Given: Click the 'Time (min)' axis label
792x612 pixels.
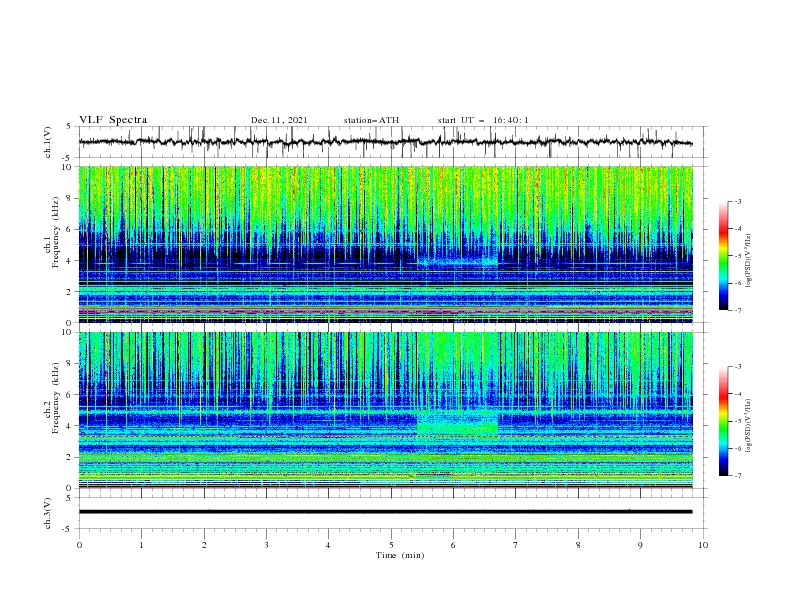Looking at the screenshot, I should pyautogui.click(x=400, y=555).
